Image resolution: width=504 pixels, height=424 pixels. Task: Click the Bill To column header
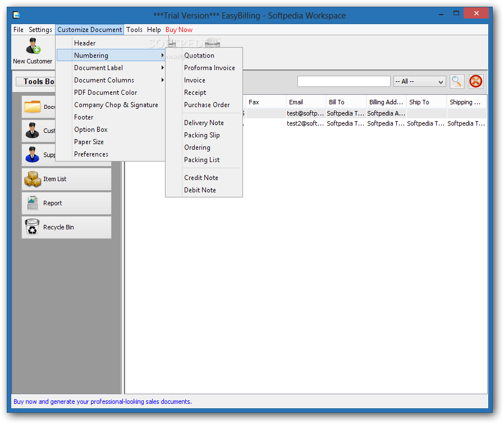[346, 102]
